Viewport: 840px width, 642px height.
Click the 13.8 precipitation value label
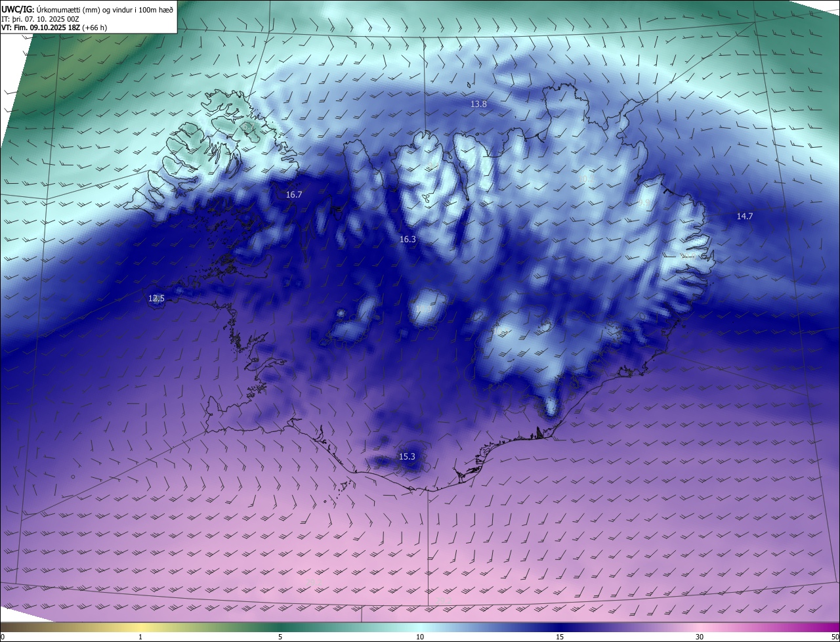tap(479, 104)
